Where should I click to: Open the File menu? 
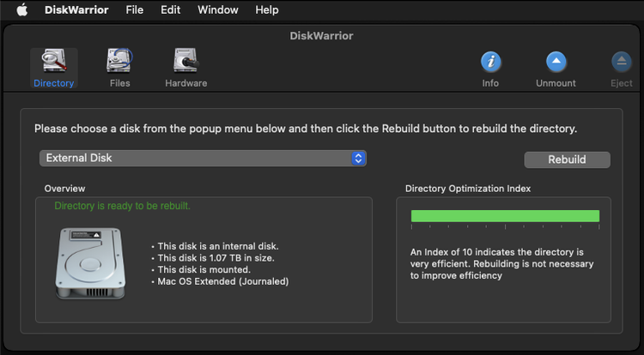134,9
